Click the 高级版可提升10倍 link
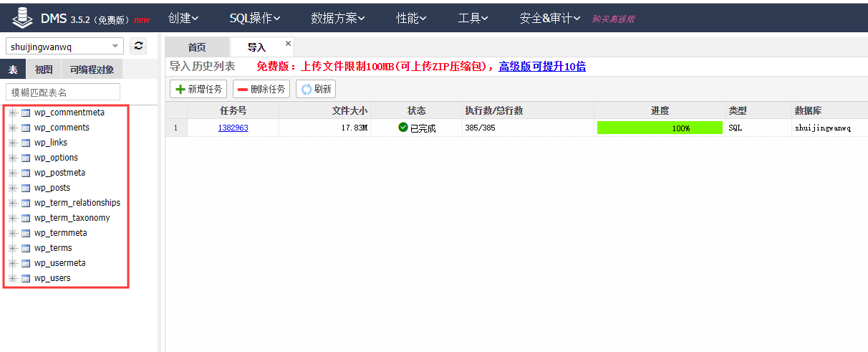The height and width of the screenshot is (352, 868). tap(542, 67)
